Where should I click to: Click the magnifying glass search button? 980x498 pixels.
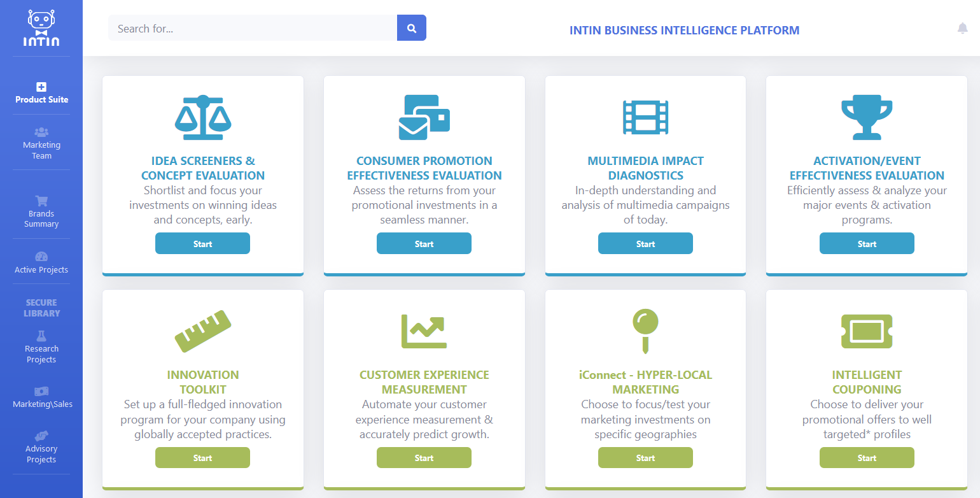(x=411, y=28)
